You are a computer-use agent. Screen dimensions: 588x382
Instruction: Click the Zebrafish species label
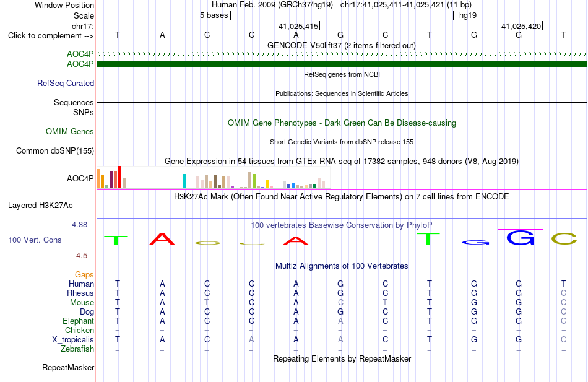(77, 349)
